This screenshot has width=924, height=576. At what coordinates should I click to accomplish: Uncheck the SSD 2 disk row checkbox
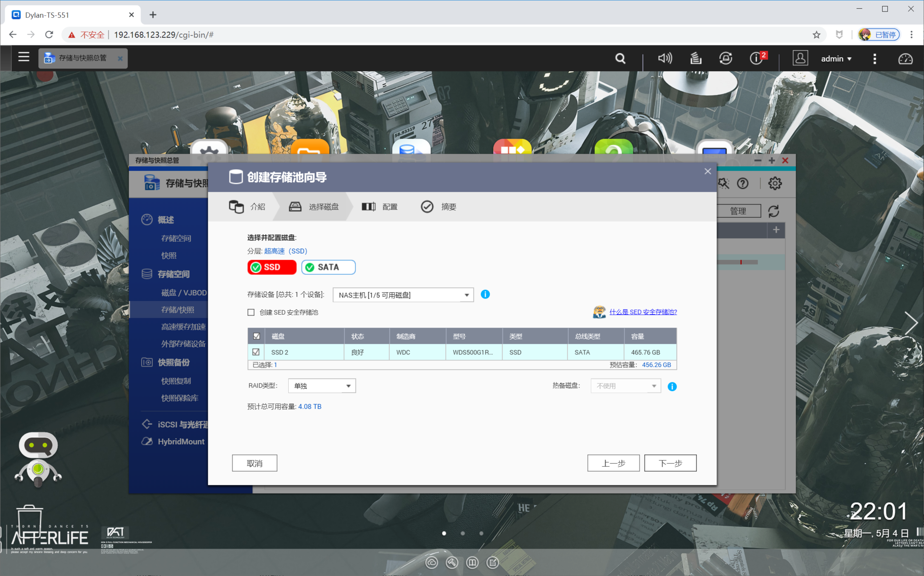click(256, 352)
